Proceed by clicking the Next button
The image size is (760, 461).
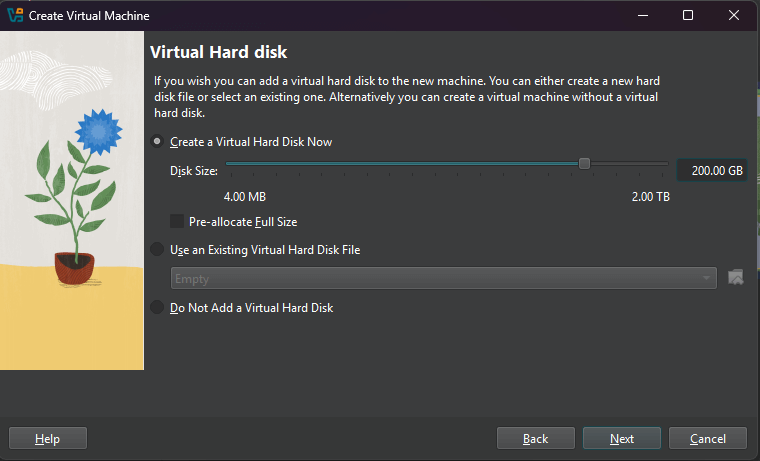[622, 438]
